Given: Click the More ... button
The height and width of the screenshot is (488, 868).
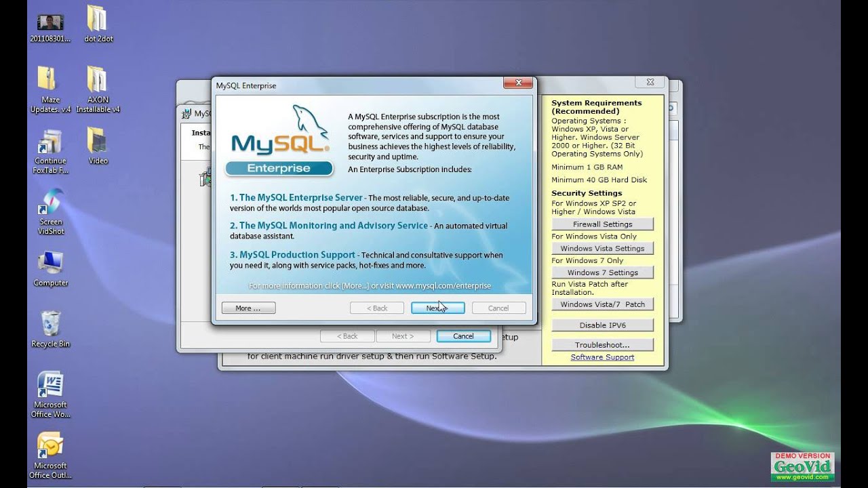Looking at the screenshot, I should click(x=248, y=308).
